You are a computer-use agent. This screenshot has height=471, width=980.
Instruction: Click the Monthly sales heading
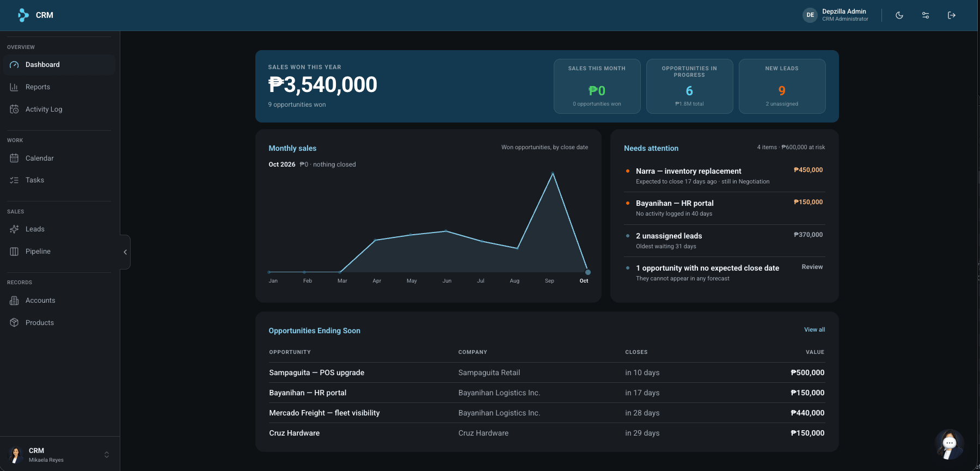tap(292, 148)
